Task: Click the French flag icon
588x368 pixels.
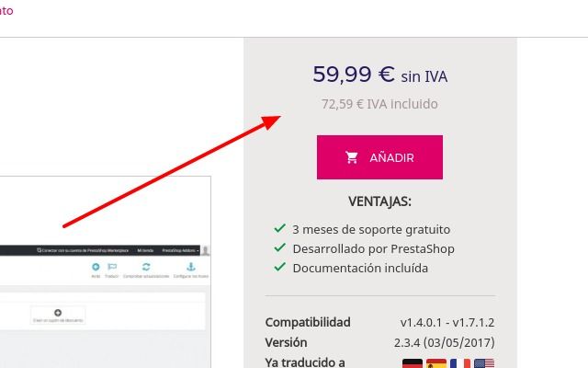Action: (460, 363)
